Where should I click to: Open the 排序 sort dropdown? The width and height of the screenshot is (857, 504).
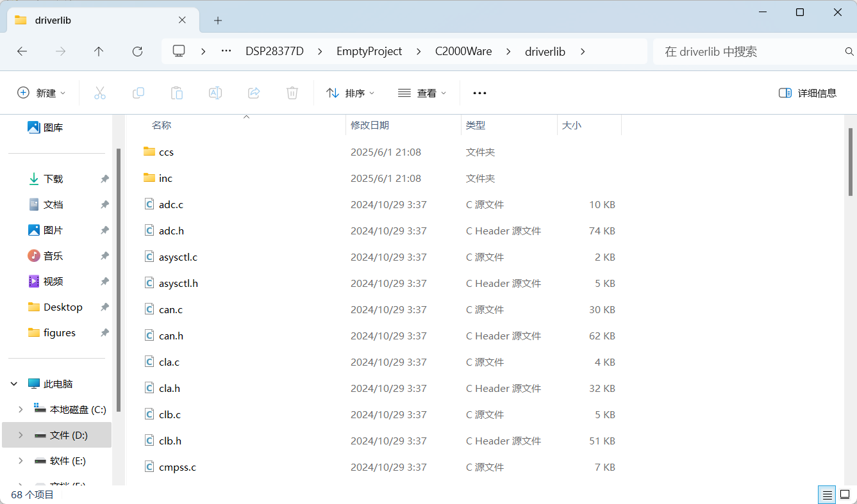click(x=350, y=92)
